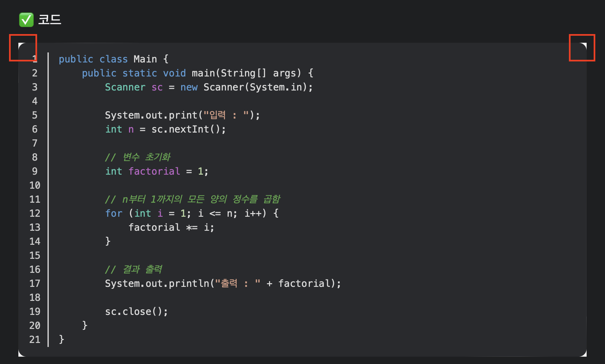Screen dimensions: 605x364
Task: Click line number 17 in gutter
Action: [35, 284]
